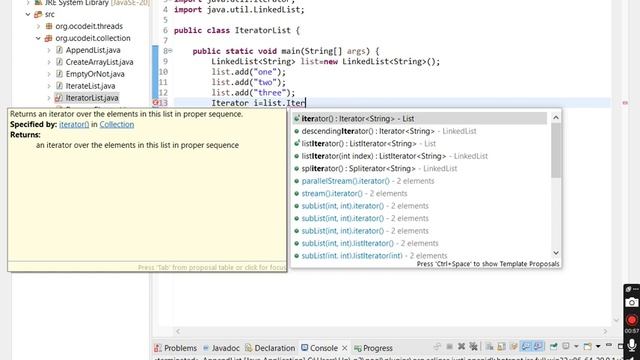Switch to the Declaration tab
This screenshot has width=640, height=360.
[x=270, y=348]
